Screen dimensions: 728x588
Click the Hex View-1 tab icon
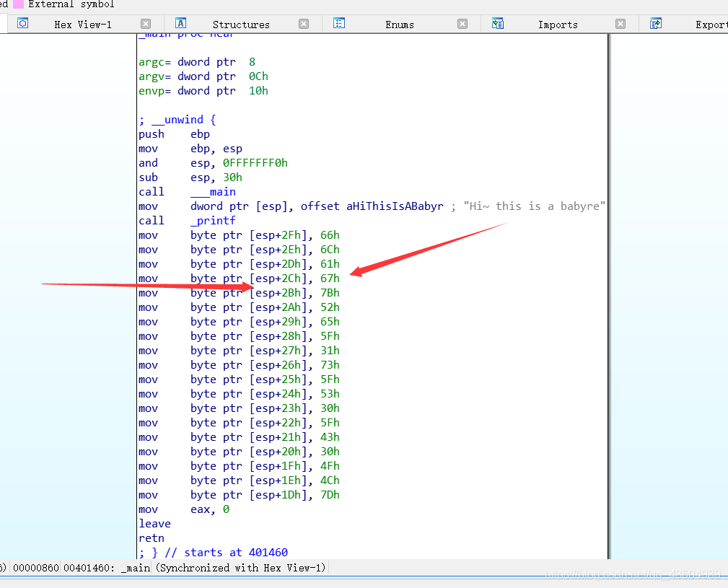pos(23,23)
